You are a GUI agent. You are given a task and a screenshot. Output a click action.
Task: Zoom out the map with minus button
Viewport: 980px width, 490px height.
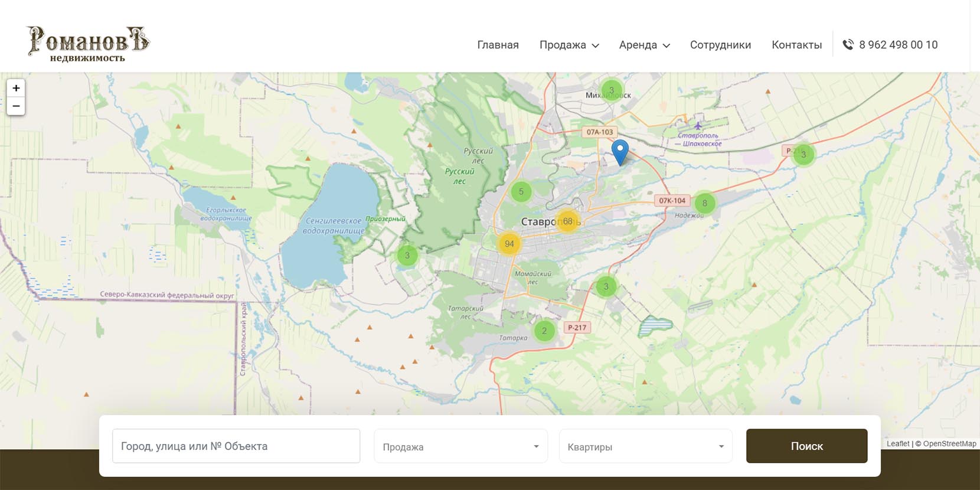(x=16, y=106)
